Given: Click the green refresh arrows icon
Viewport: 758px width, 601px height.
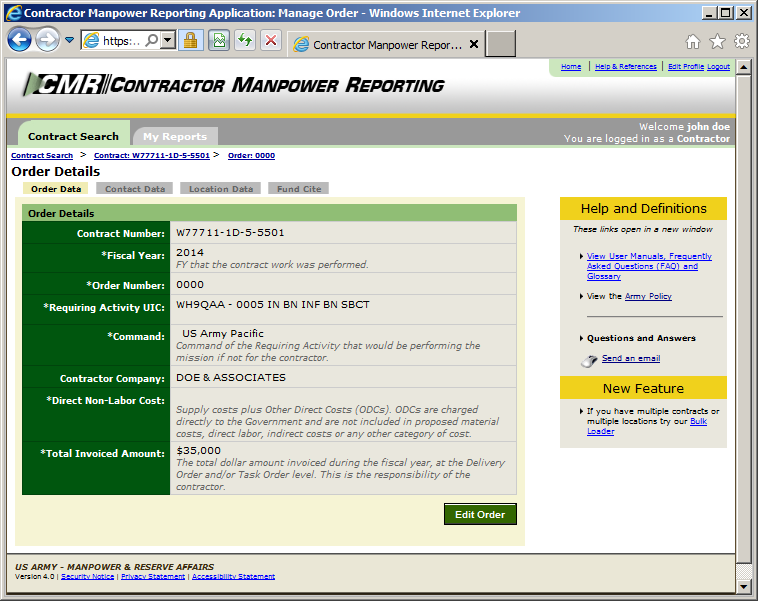Looking at the screenshot, I should [245, 41].
